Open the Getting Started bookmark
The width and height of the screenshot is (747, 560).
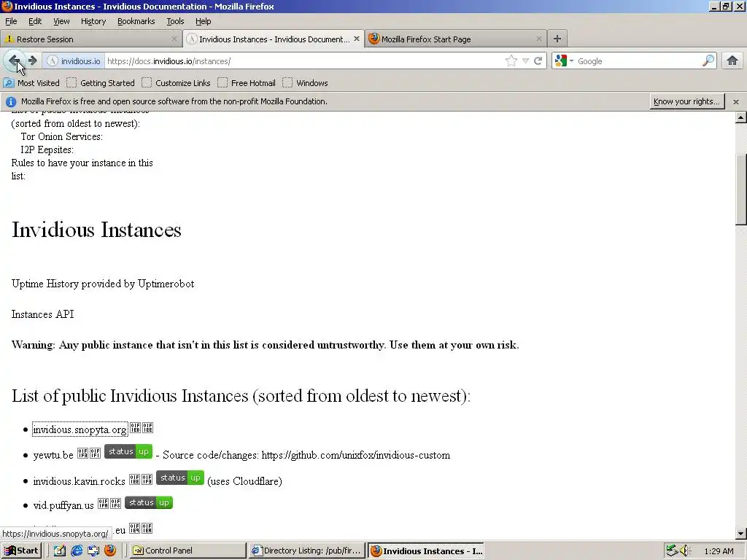pyautogui.click(x=101, y=83)
